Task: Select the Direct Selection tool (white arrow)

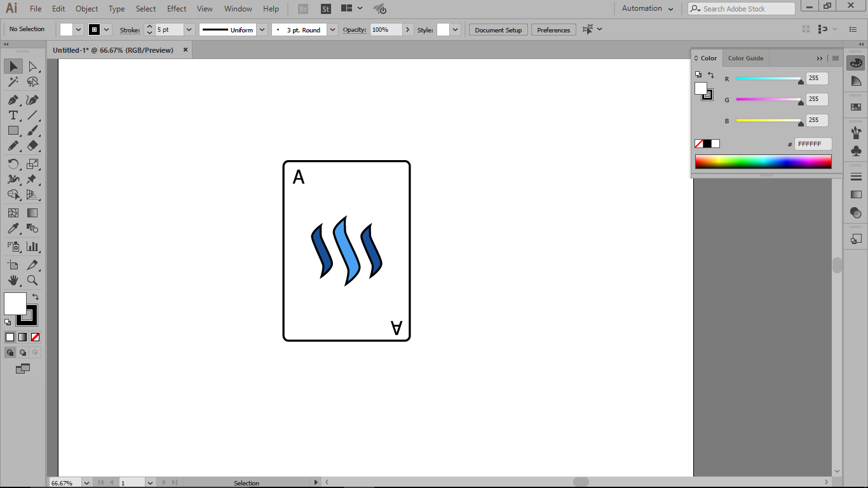Action: [x=32, y=66]
